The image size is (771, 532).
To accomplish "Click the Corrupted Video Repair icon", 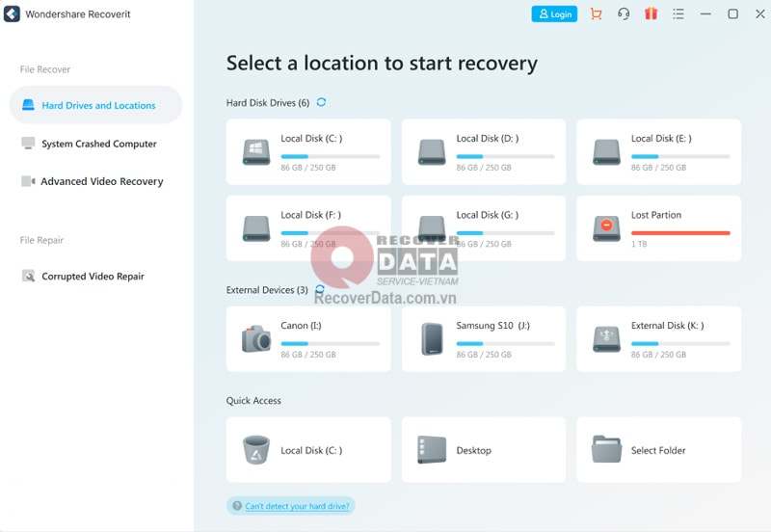I will [x=29, y=276].
